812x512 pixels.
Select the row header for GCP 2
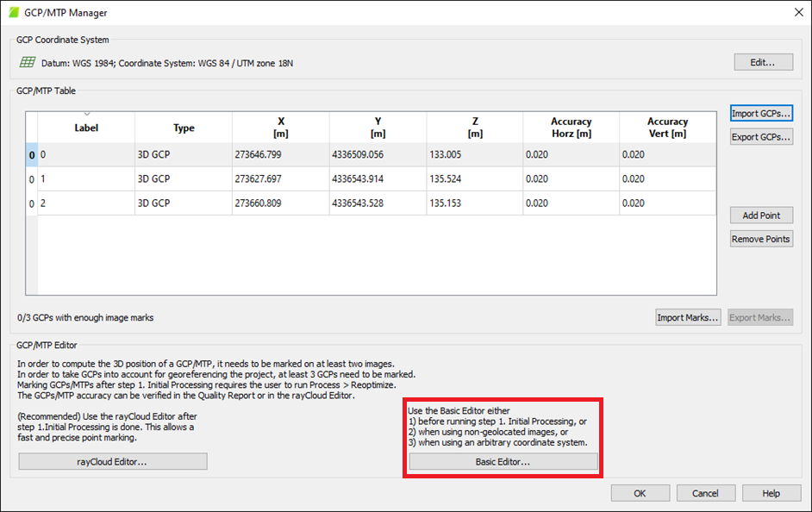pos(32,203)
